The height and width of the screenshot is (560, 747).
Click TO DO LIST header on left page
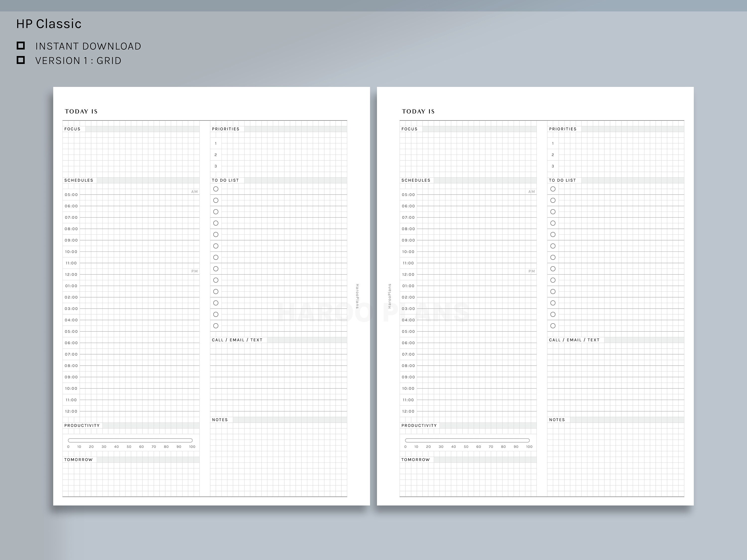point(225,180)
